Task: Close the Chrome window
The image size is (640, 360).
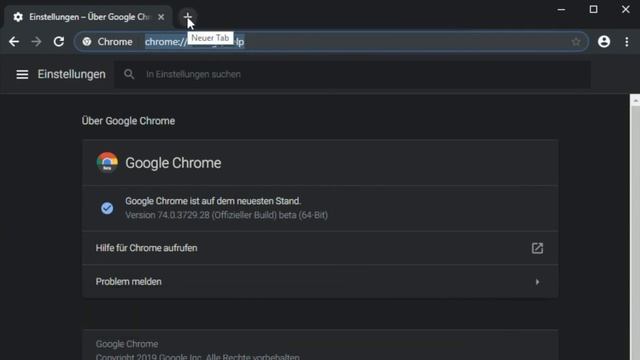Action: pos(625,9)
